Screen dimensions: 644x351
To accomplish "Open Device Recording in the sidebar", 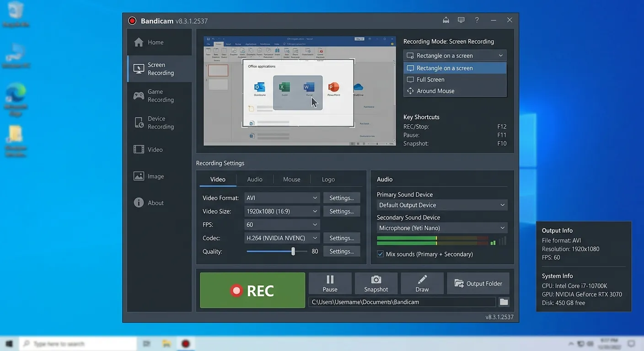I will point(159,122).
